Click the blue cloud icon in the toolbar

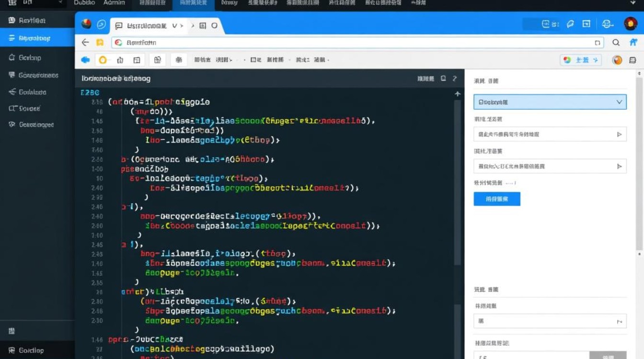(x=85, y=60)
